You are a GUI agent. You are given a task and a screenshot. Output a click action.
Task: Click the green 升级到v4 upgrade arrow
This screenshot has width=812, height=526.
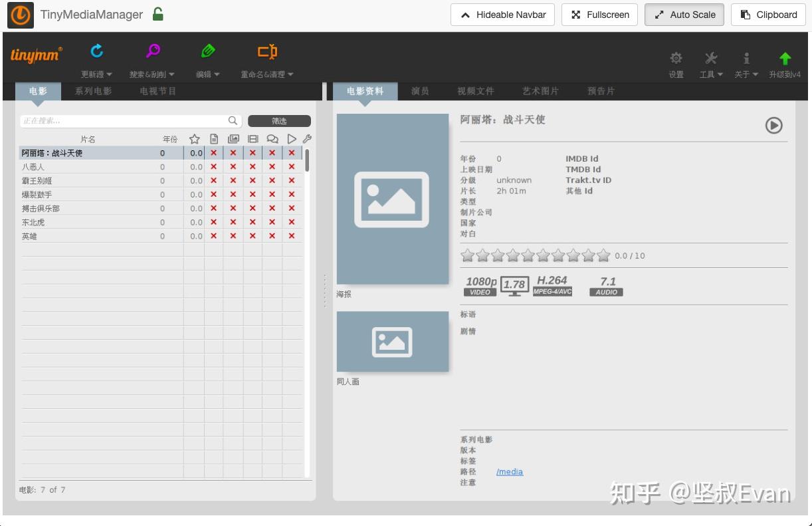click(x=785, y=59)
